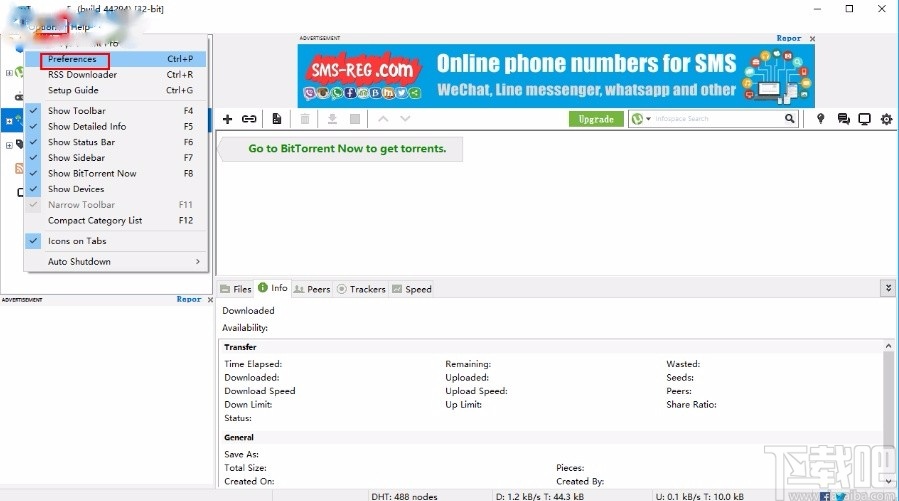Screen dimensions: 899x501
Task: Open settings via the gear icon
Action: [885, 119]
